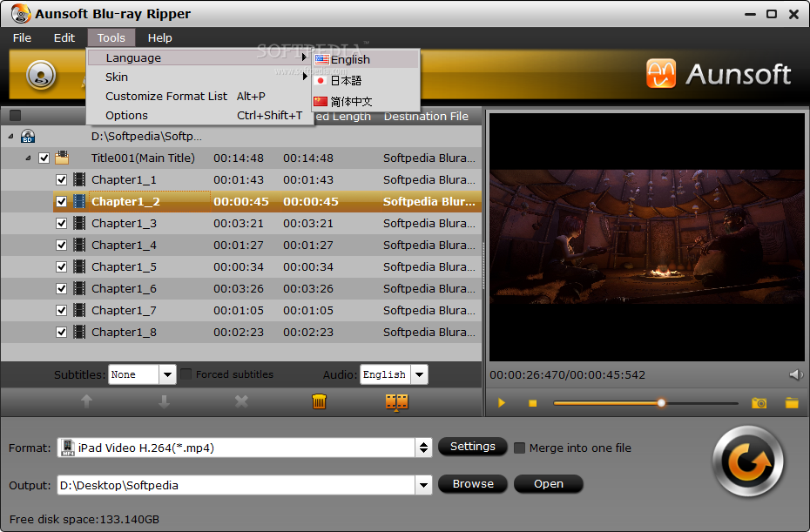Uncheck the Chapter1_1 checkbox
The width and height of the screenshot is (810, 532).
[x=62, y=179]
